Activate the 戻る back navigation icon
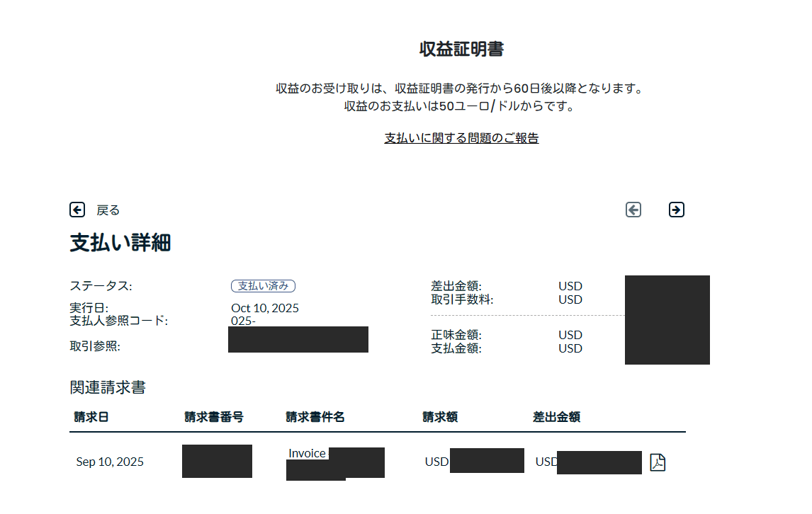This screenshot has height=514, width=812. click(78, 210)
